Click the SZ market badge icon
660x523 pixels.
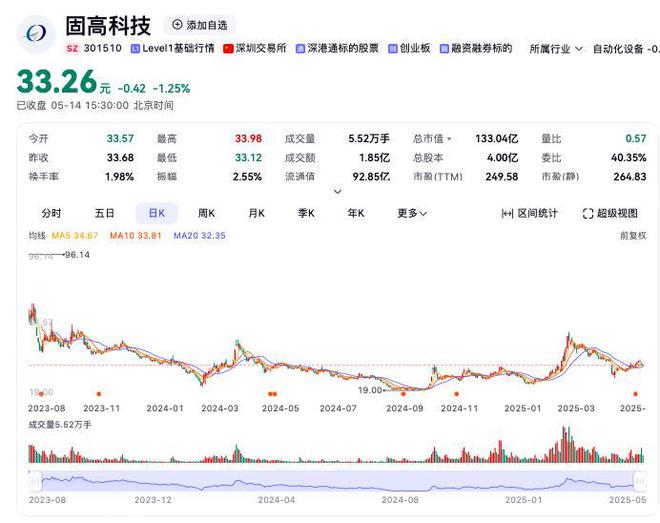coord(72,48)
